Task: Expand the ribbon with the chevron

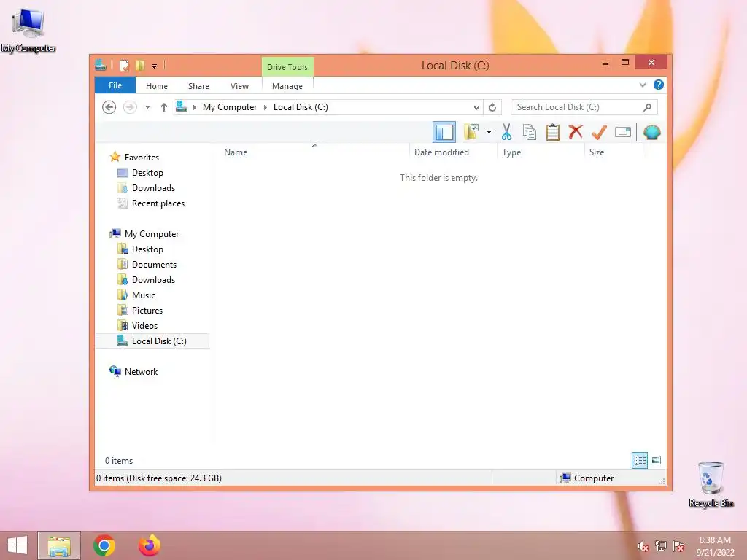Action: (x=642, y=85)
